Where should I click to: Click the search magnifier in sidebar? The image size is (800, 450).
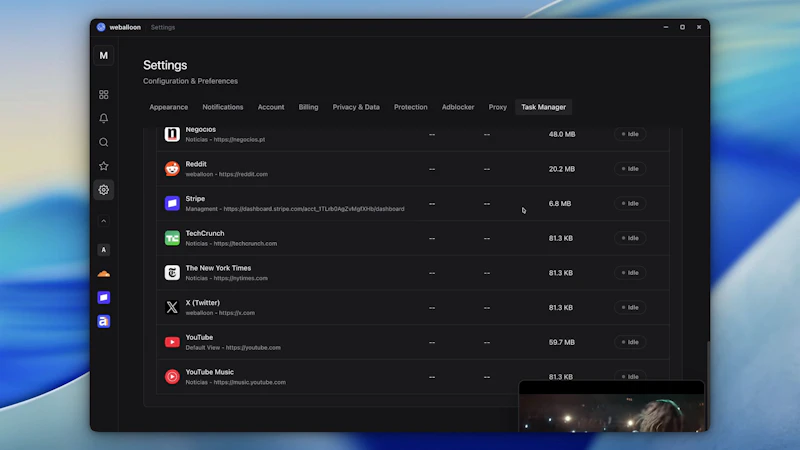[x=104, y=142]
